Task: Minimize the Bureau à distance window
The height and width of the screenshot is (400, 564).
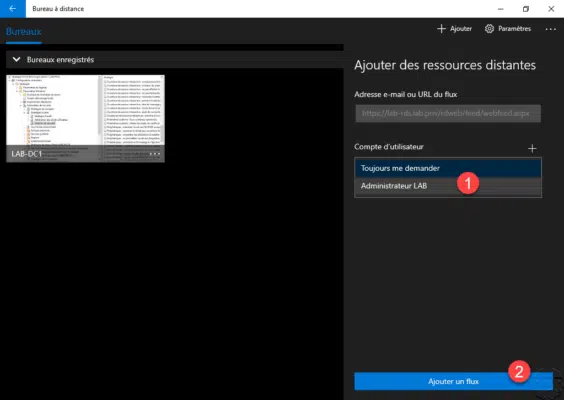Action: tap(500, 9)
